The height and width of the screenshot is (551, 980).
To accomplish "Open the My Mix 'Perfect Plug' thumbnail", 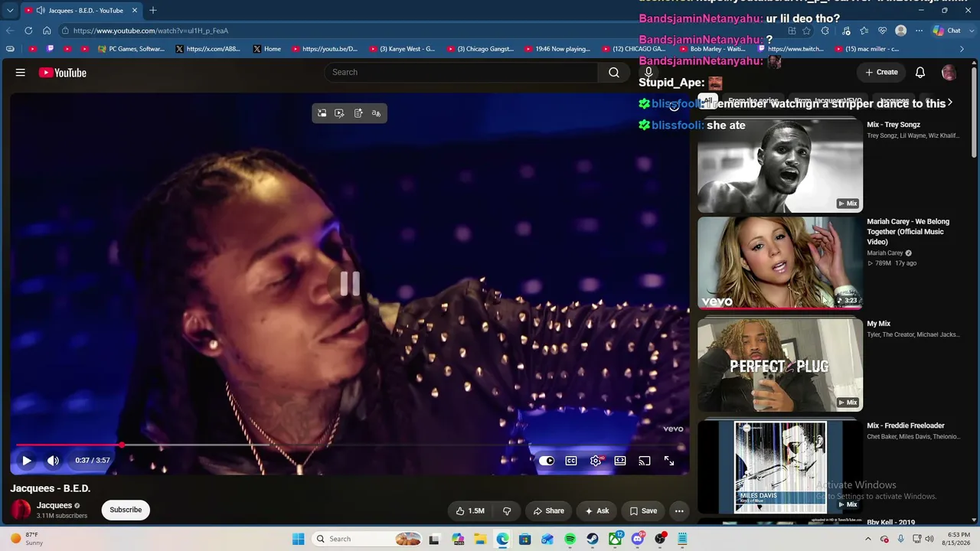I will tap(780, 365).
